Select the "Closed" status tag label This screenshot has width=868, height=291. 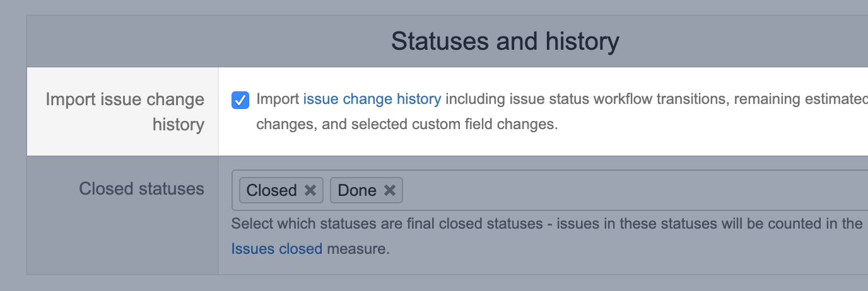271,190
